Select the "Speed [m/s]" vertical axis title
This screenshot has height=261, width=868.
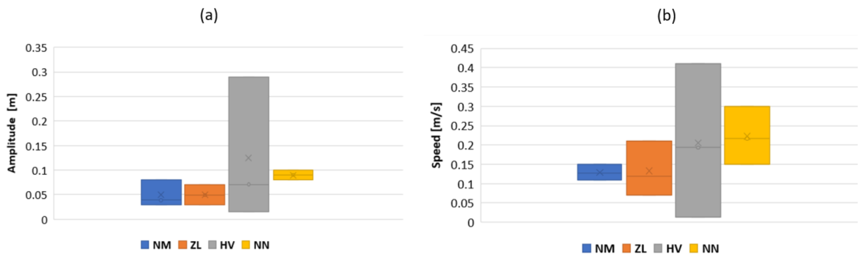click(437, 135)
